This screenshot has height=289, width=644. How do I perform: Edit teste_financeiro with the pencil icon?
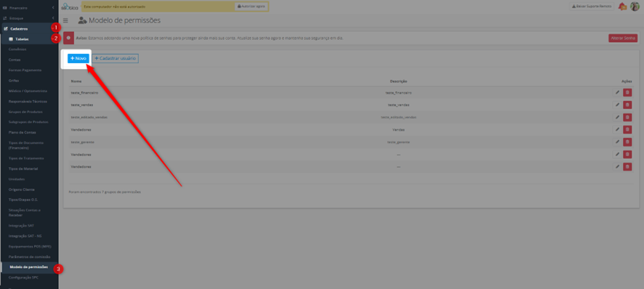(617, 93)
